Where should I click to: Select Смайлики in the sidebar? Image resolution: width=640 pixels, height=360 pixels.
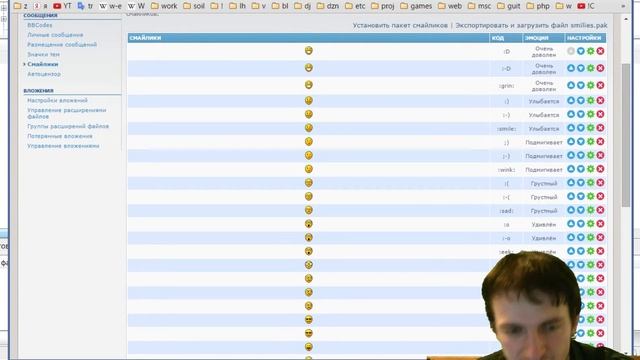pyautogui.click(x=42, y=64)
